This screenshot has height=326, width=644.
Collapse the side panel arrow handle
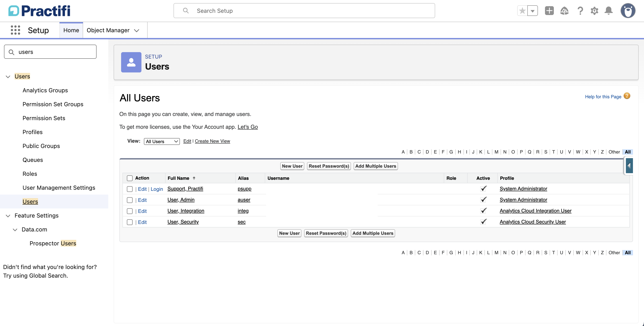coord(629,166)
